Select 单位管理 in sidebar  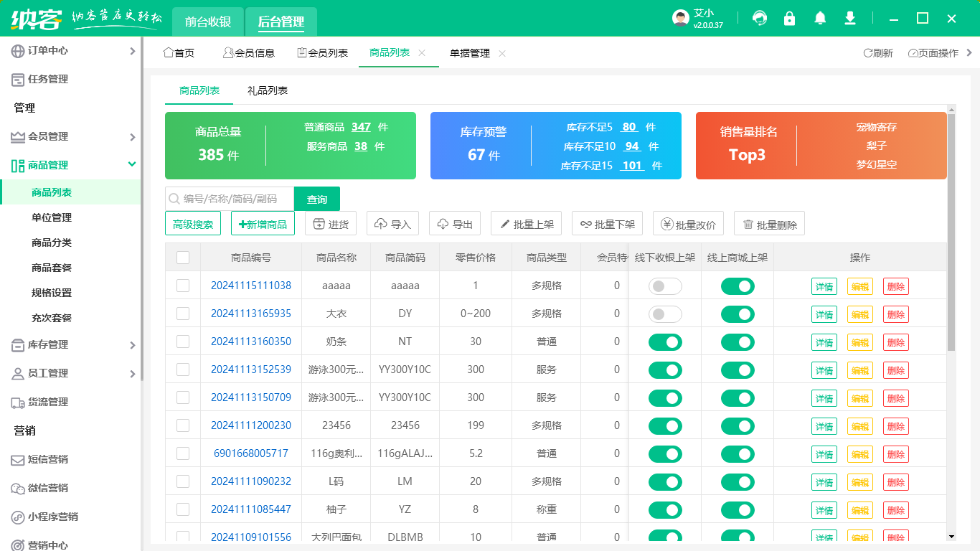click(x=52, y=217)
